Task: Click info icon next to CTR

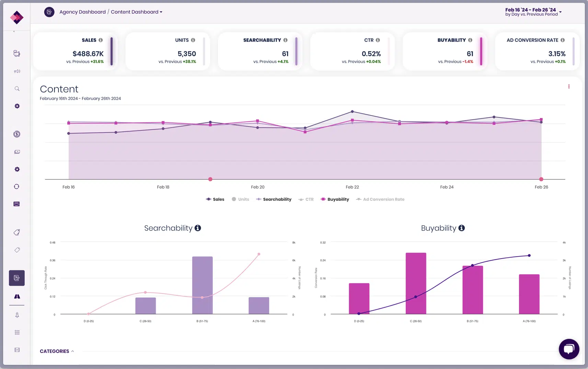Action: coord(378,40)
